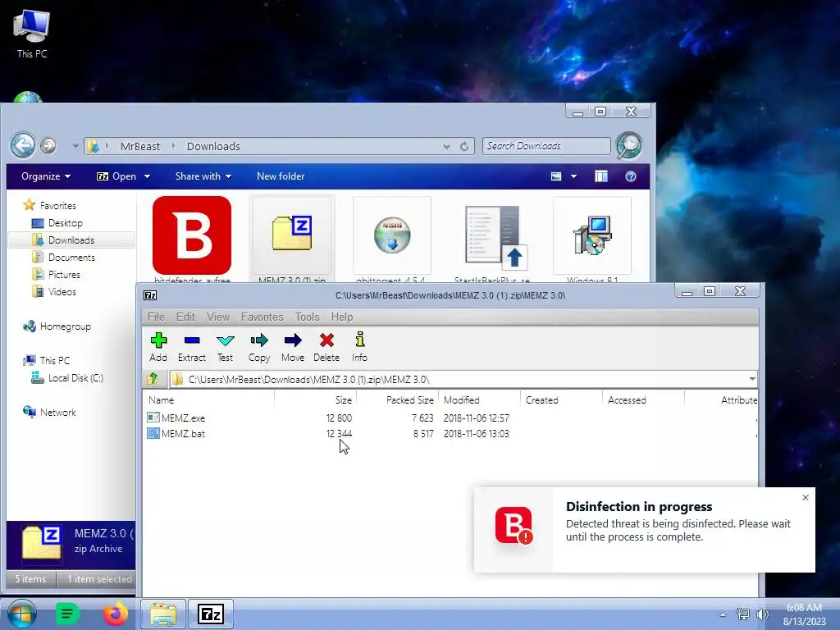Open Explorer help via question mark icon
This screenshot has height=630, width=840.
(631, 176)
